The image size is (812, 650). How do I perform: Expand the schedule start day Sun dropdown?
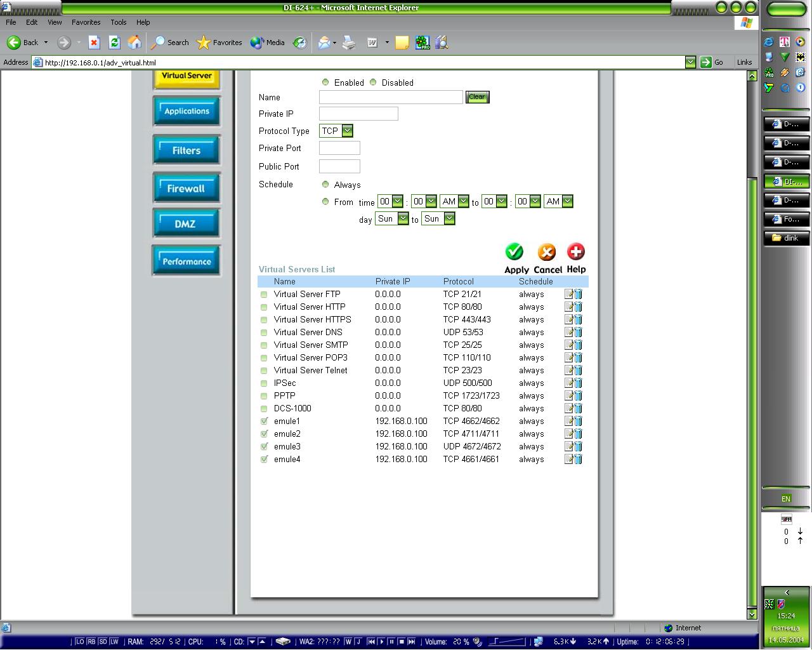click(403, 218)
